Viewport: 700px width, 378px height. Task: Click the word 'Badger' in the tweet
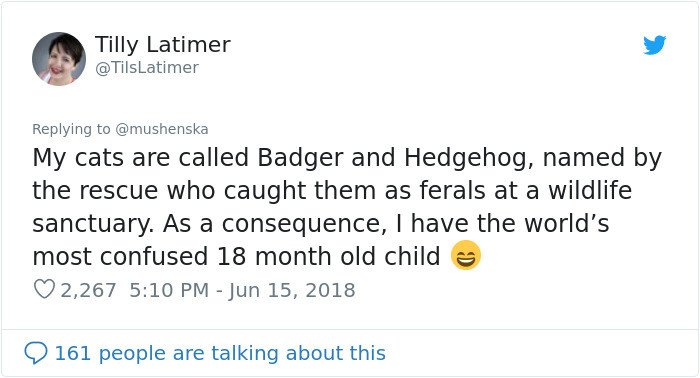[x=300, y=158]
